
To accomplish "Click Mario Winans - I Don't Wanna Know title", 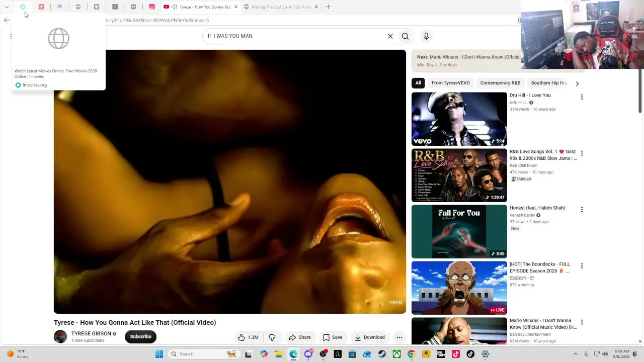I will click(x=543, y=324).
